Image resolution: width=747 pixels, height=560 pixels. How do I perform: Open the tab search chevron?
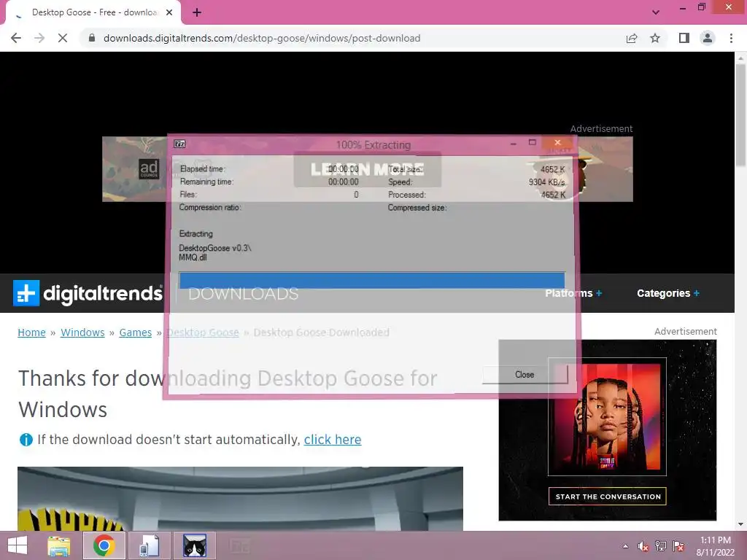coord(656,12)
